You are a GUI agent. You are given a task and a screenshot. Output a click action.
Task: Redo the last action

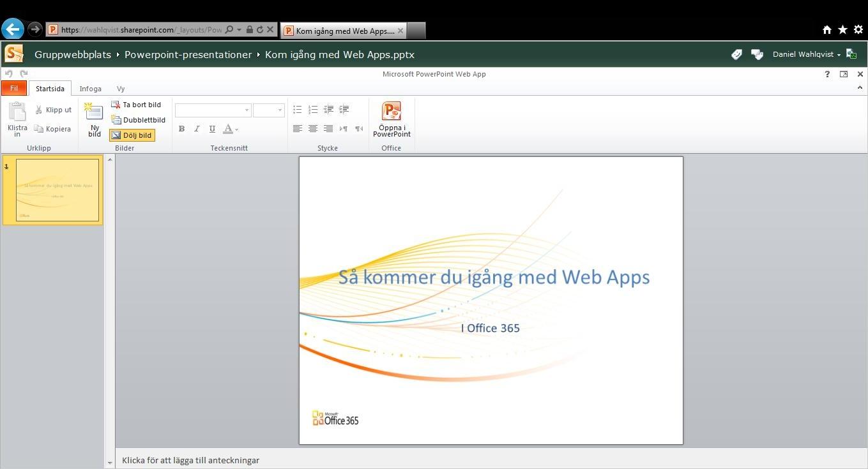(24, 74)
